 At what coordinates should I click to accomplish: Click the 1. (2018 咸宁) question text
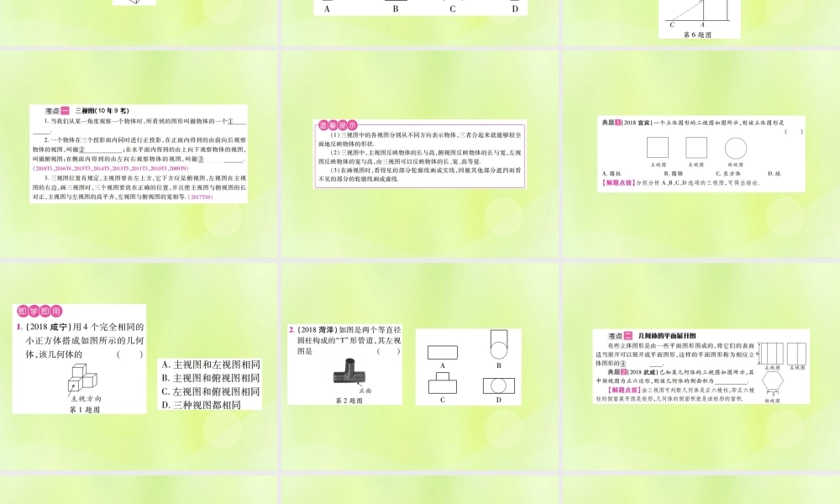click(x=81, y=341)
